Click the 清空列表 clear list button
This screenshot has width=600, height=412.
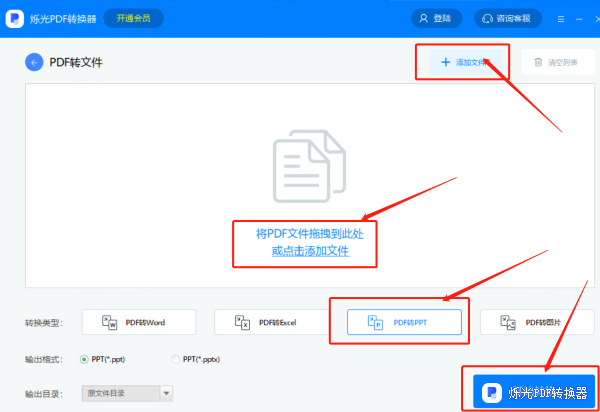pos(558,62)
